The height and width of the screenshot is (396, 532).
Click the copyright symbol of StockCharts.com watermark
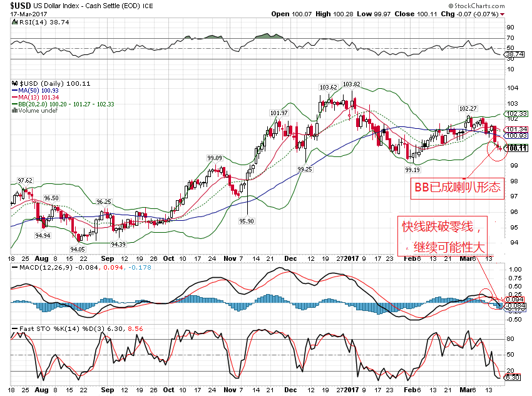(x=466, y=4)
